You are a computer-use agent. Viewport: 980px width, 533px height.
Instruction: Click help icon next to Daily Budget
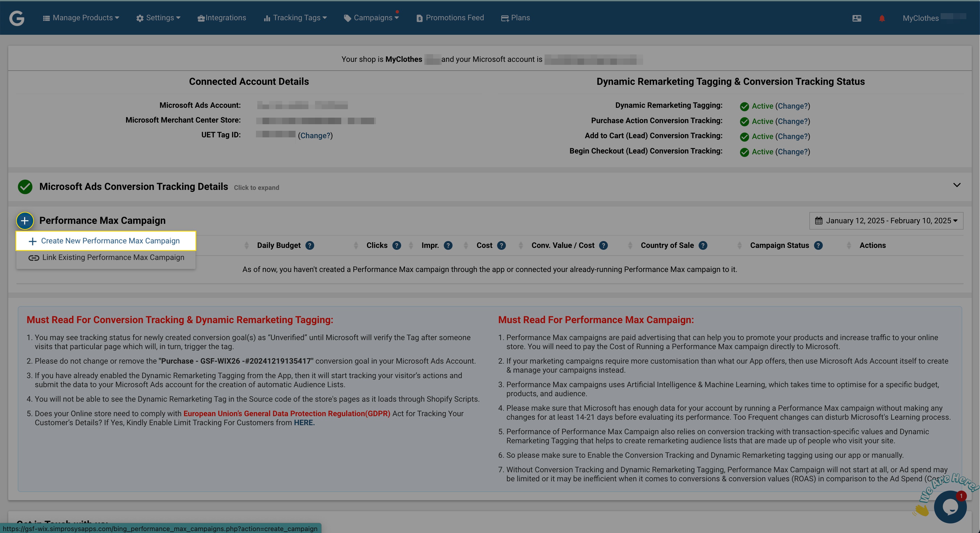[x=310, y=245]
